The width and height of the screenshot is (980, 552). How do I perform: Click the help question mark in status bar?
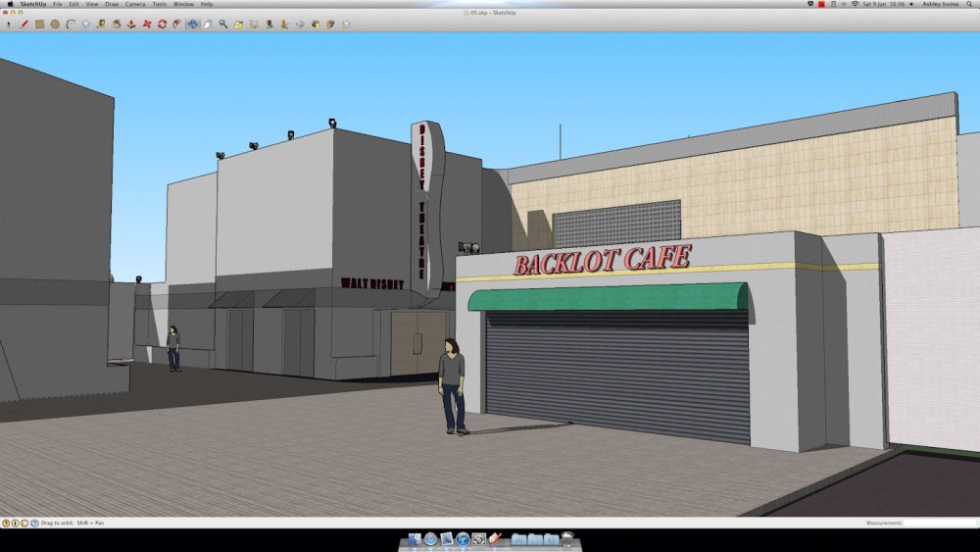click(34, 523)
